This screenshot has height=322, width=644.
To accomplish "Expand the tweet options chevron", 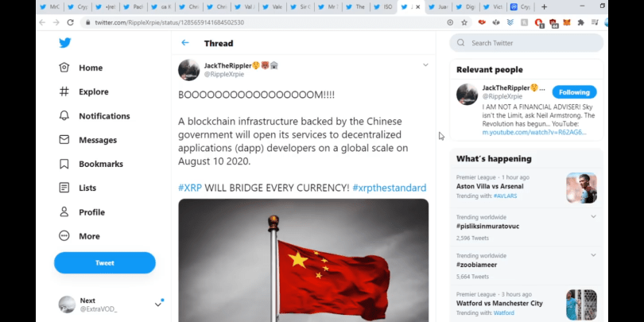I will click(425, 65).
